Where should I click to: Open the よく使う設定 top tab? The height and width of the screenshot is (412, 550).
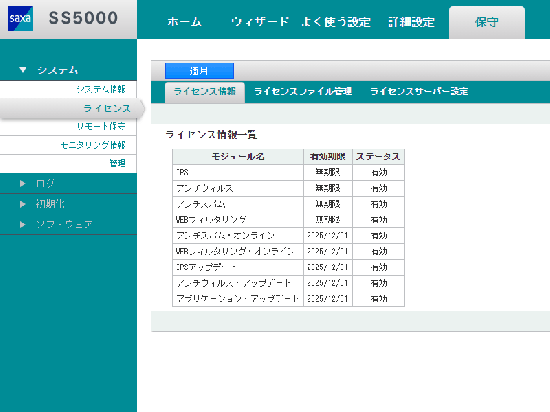coord(336,22)
